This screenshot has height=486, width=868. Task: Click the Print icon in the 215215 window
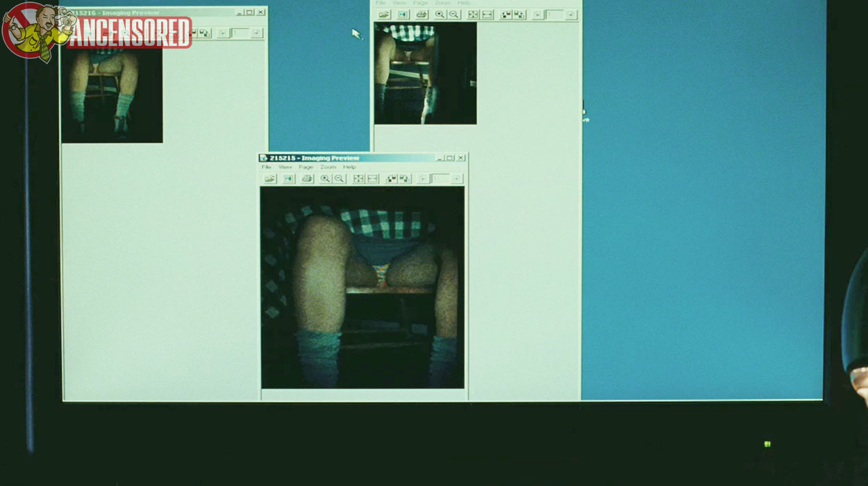(x=307, y=179)
